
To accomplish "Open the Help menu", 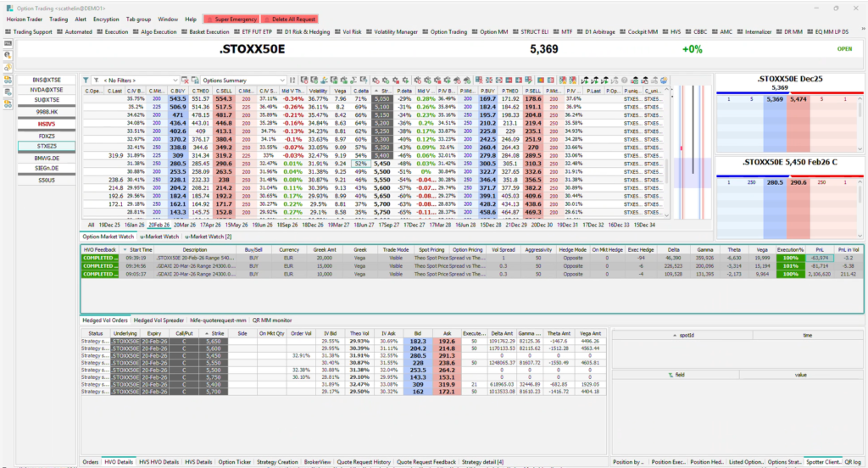I will pos(191,19).
